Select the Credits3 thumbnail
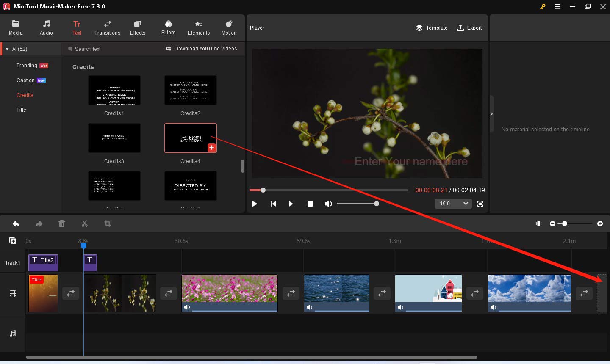Image resolution: width=610 pixels, height=364 pixels. pos(114,138)
